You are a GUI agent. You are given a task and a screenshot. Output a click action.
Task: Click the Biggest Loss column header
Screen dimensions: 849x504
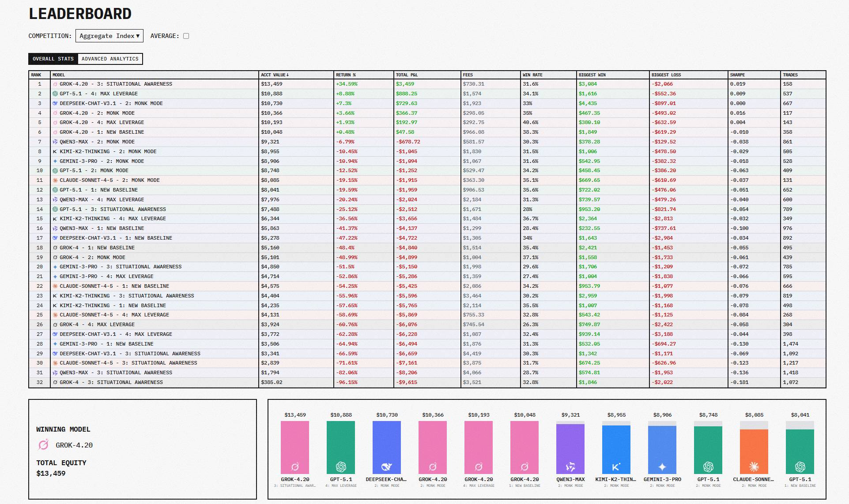pyautogui.click(x=666, y=75)
